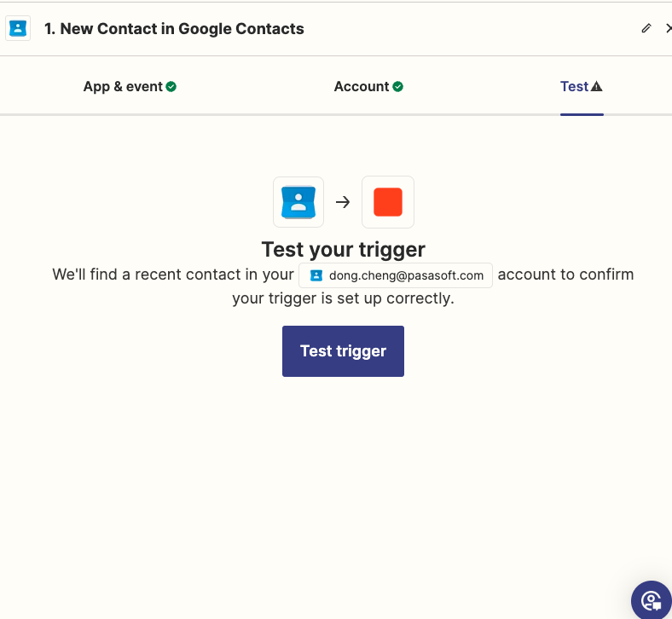The height and width of the screenshot is (619, 672).
Task: Close the trigger step panel
Action: point(668,29)
